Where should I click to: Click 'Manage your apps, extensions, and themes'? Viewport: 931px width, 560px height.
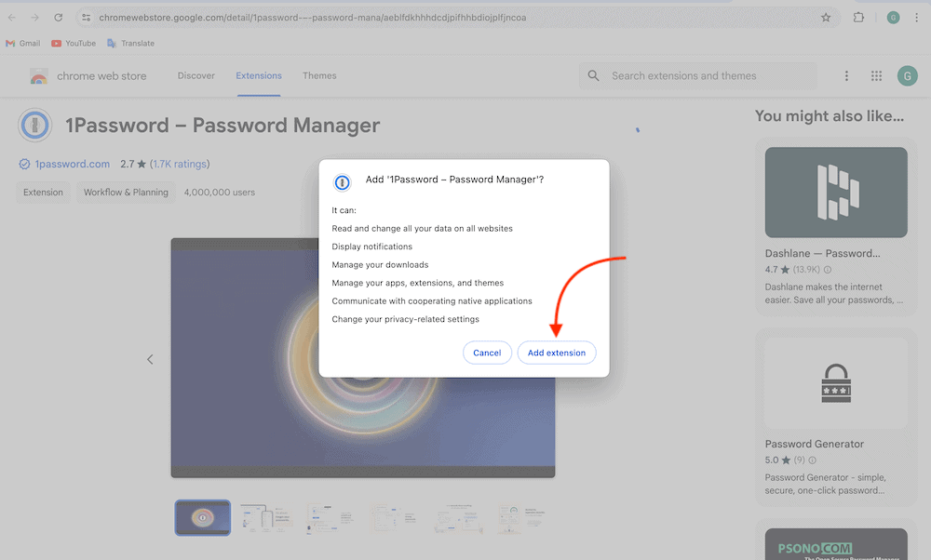click(417, 283)
